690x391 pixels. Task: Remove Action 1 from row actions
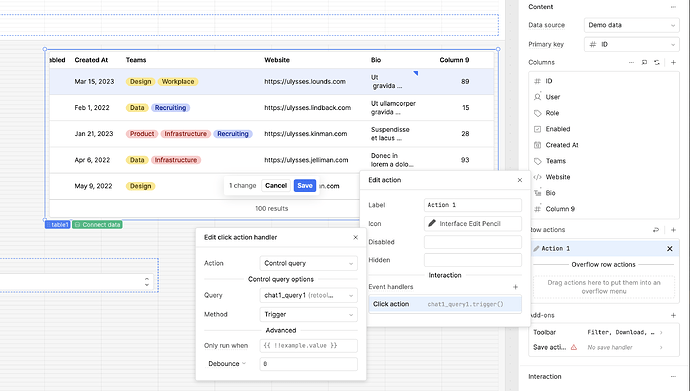tap(669, 248)
